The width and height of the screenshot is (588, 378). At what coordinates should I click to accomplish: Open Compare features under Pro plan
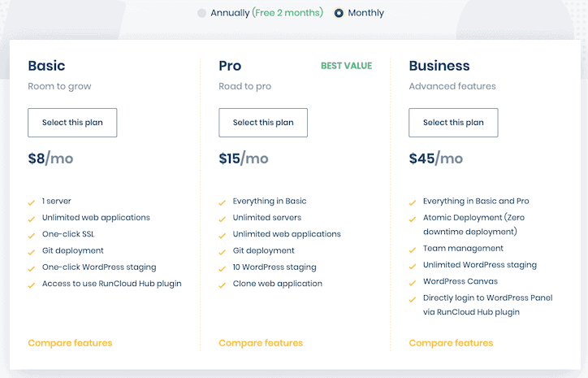pyautogui.click(x=261, y=343)
